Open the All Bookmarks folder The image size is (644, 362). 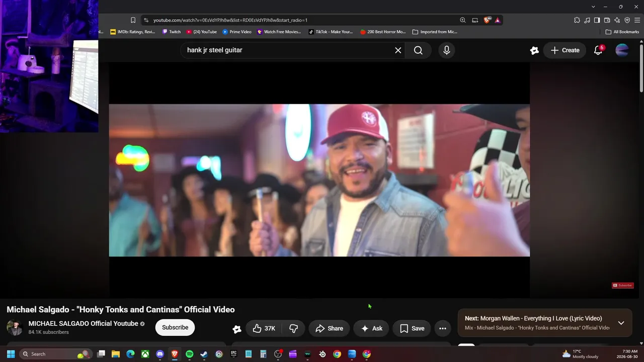[x=622, y=32]
